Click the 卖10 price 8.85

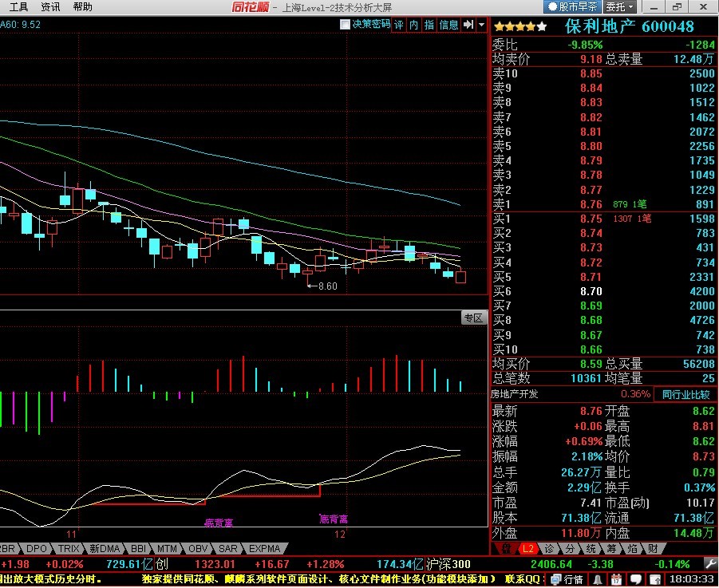591,73
